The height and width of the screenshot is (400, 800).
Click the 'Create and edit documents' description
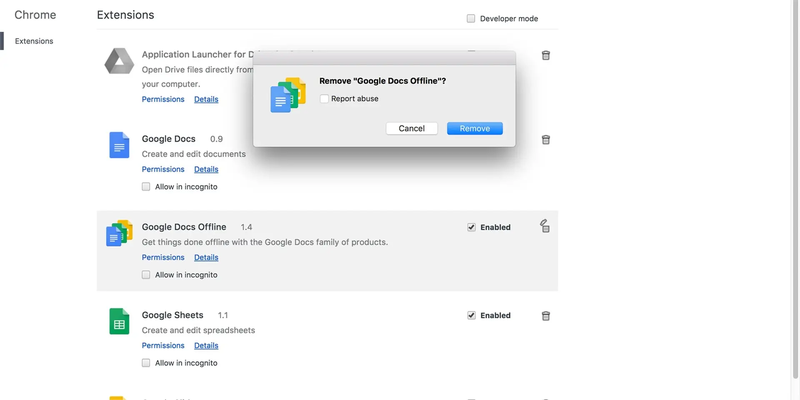[x=194, y=154]
